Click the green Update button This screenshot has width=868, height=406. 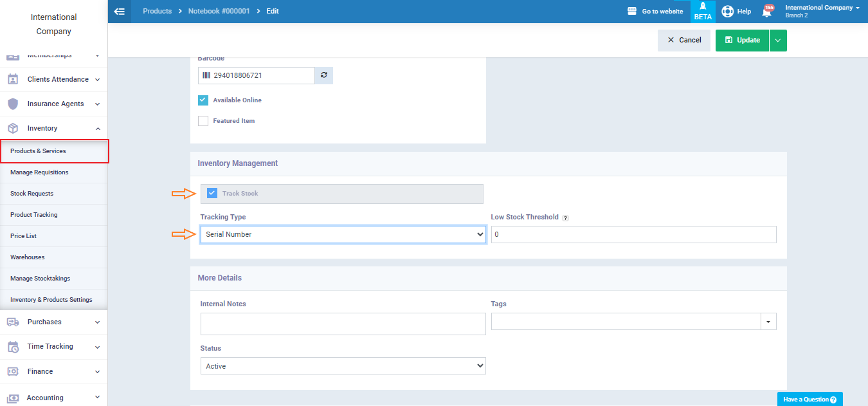(x=742, y=41)
